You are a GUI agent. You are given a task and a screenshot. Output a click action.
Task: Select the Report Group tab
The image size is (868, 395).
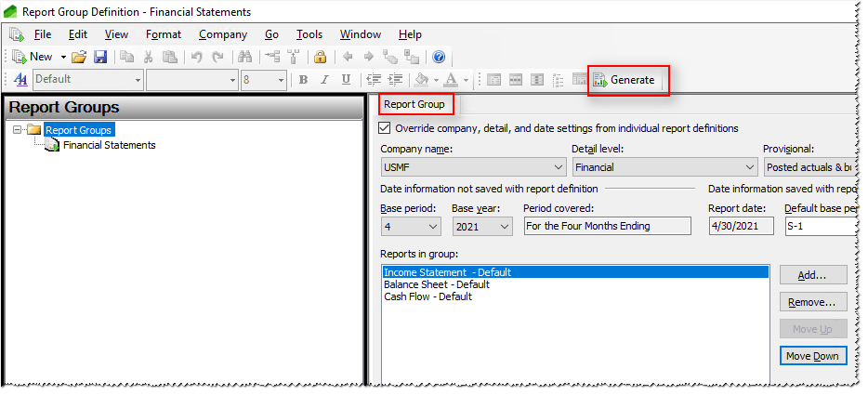click(x=414, y=104)
